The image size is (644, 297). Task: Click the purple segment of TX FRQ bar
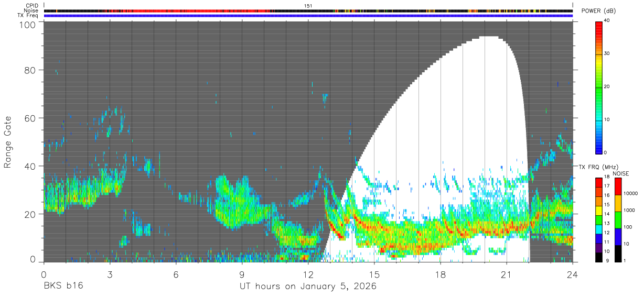[599, 248]
